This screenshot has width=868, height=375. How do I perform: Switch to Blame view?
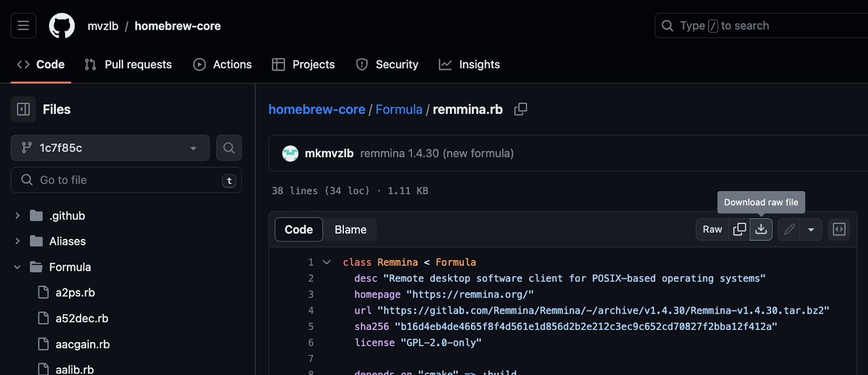point(350,230)
